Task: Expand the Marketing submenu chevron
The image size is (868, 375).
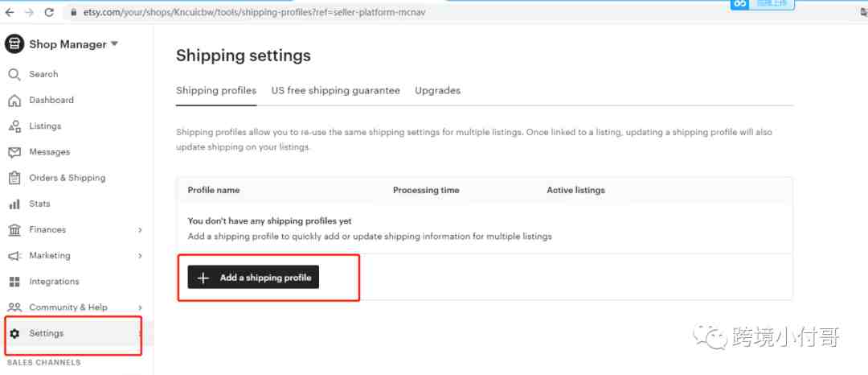Action: 140,256
